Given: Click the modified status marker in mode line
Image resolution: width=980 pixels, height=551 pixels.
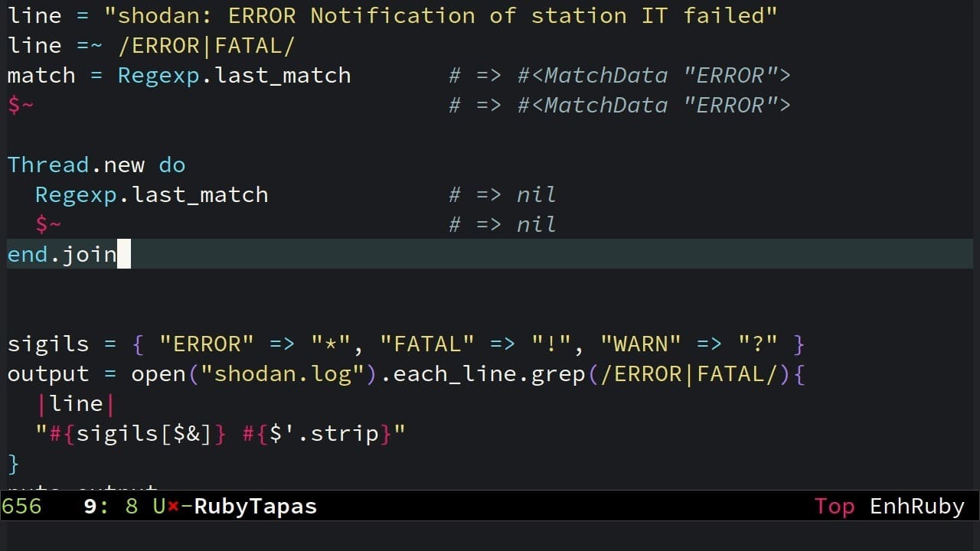Looking at the screenshot, I should [x=172, y=507].
